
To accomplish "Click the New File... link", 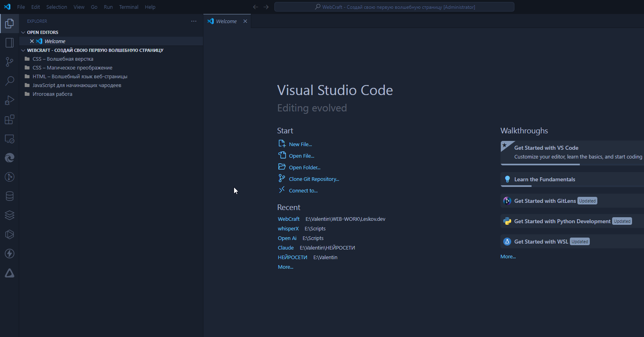I will (301, 144).
